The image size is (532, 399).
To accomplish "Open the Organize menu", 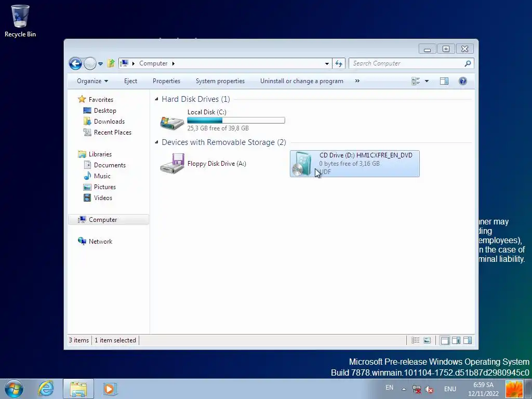I will coord(92,81).
